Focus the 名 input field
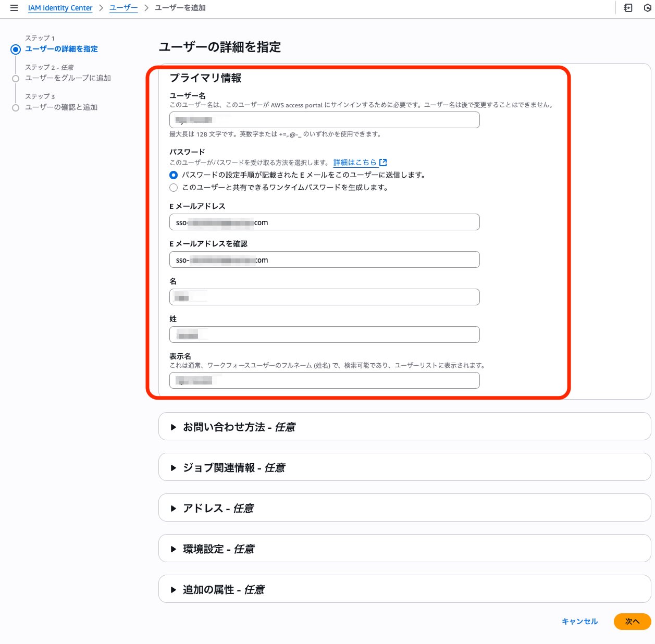Viewport: 655px width, 644px height. click(324, 297)
